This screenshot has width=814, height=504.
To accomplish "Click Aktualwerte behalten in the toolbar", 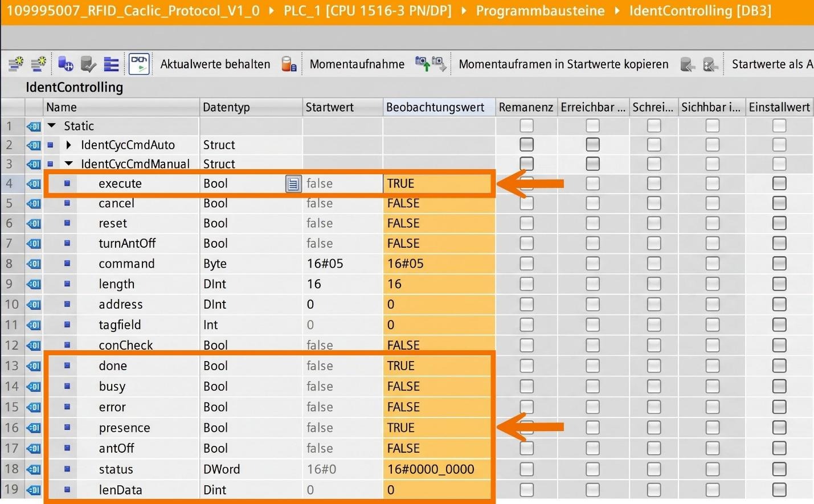I will pyautogui.click(x=215, y=64).
